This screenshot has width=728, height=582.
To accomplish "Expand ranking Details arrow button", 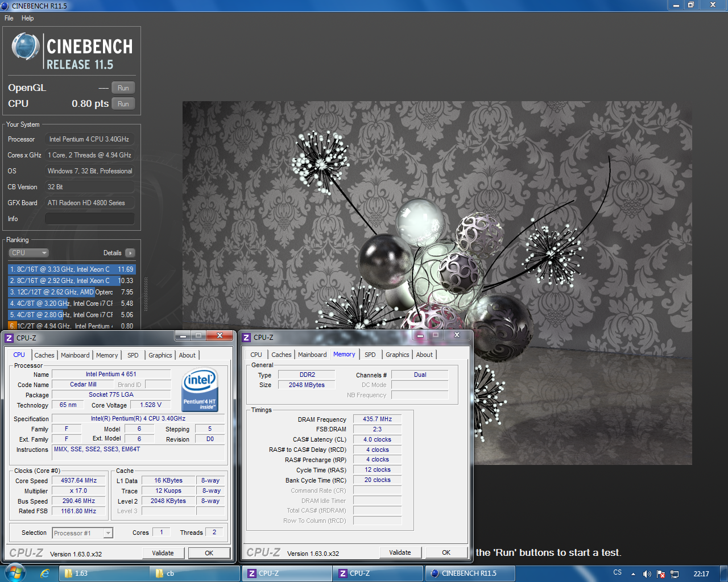I will tap(130, 253).
